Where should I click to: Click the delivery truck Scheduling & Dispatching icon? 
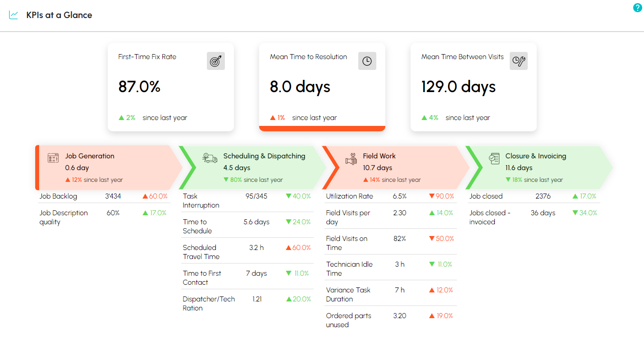click(x=210, y=158)
